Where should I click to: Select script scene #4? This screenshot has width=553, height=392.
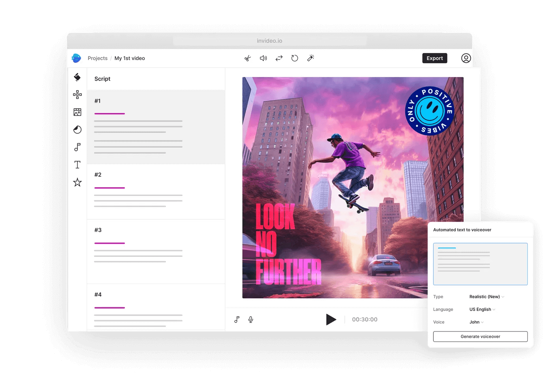(156, 307)
